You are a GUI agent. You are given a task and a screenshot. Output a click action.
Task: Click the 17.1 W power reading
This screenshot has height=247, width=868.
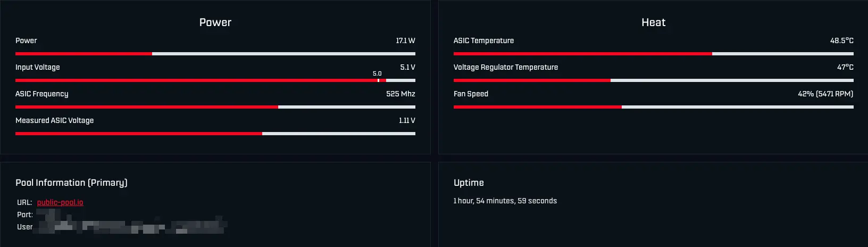tap(405, 40)
